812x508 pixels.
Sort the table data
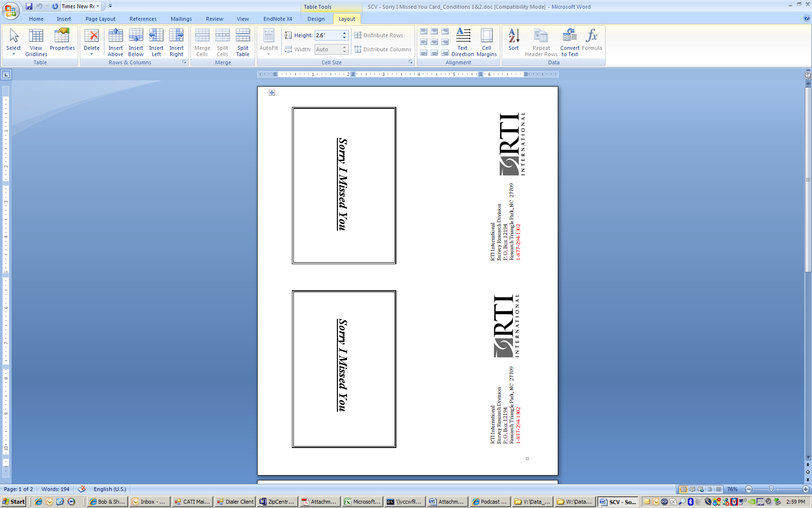(x=513, y=40)
